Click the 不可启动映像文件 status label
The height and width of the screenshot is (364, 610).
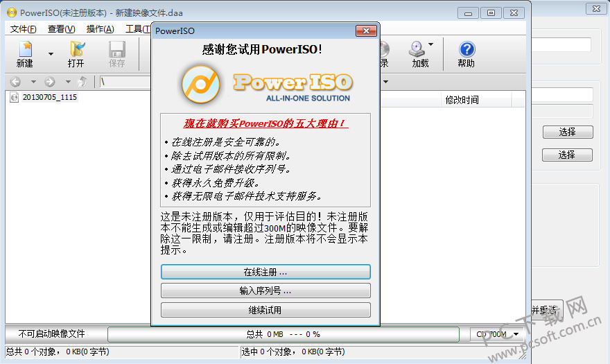coord(51,334)
